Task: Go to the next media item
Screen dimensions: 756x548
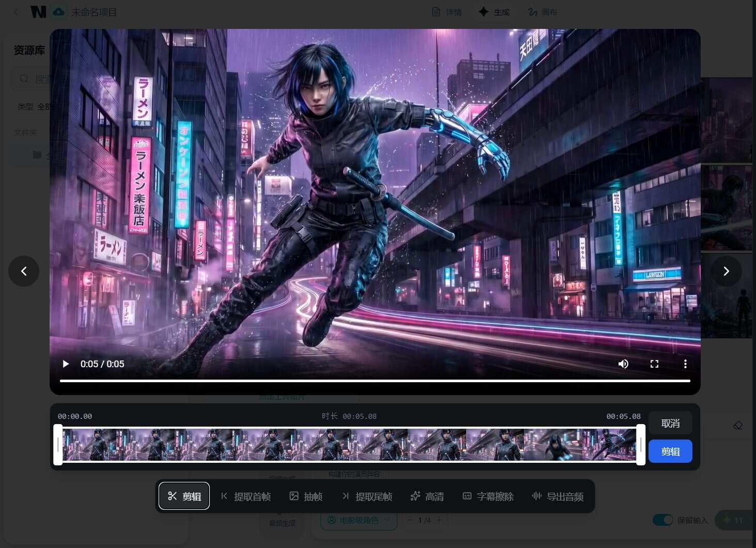Action: [726, 271]
